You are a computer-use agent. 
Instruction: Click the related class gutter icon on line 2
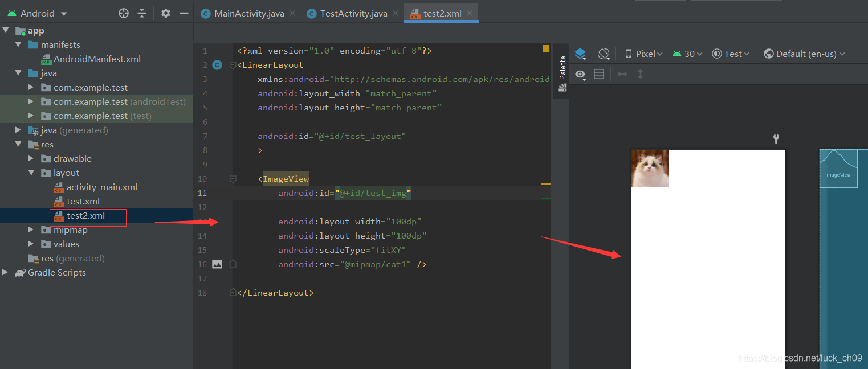(217, 65)
